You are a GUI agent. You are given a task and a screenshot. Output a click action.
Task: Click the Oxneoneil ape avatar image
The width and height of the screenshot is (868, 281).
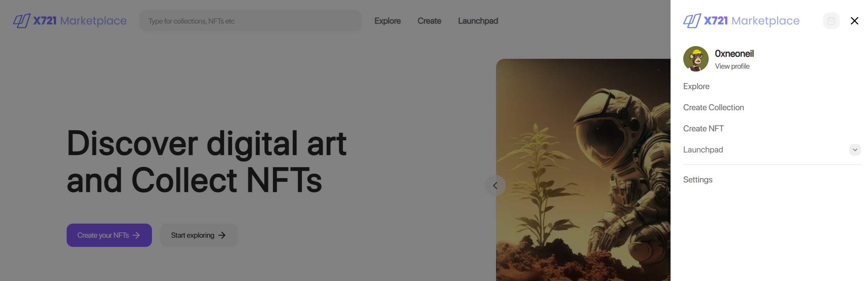(696, 59)
